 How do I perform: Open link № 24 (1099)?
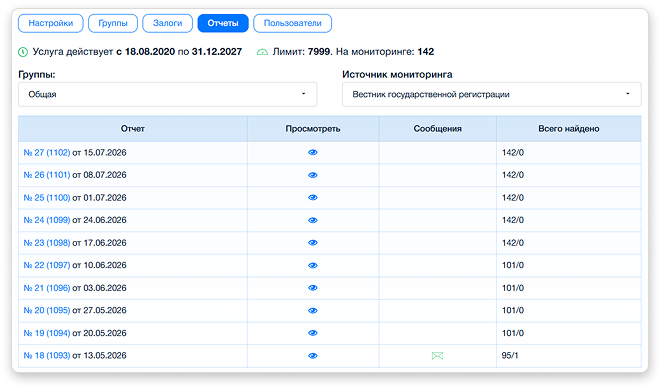click(47, 220)
